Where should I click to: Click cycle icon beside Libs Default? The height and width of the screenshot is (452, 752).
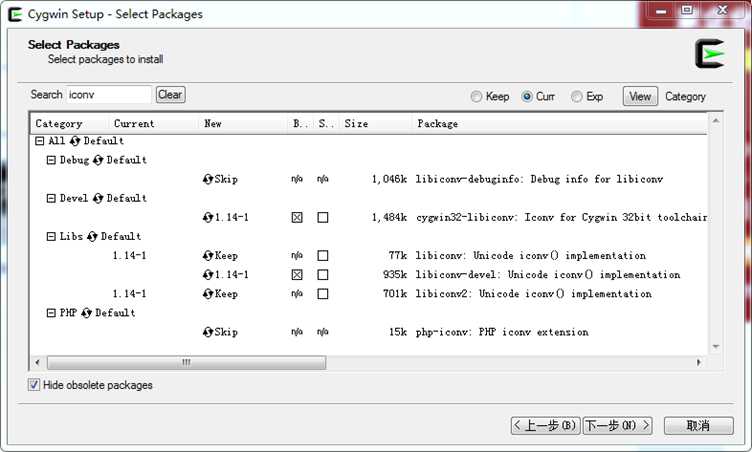pyautogui.click(x=92, y=236)
